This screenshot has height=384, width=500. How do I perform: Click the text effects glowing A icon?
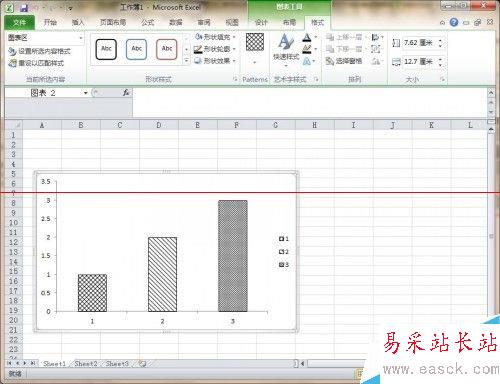click(x=307, y=61)
